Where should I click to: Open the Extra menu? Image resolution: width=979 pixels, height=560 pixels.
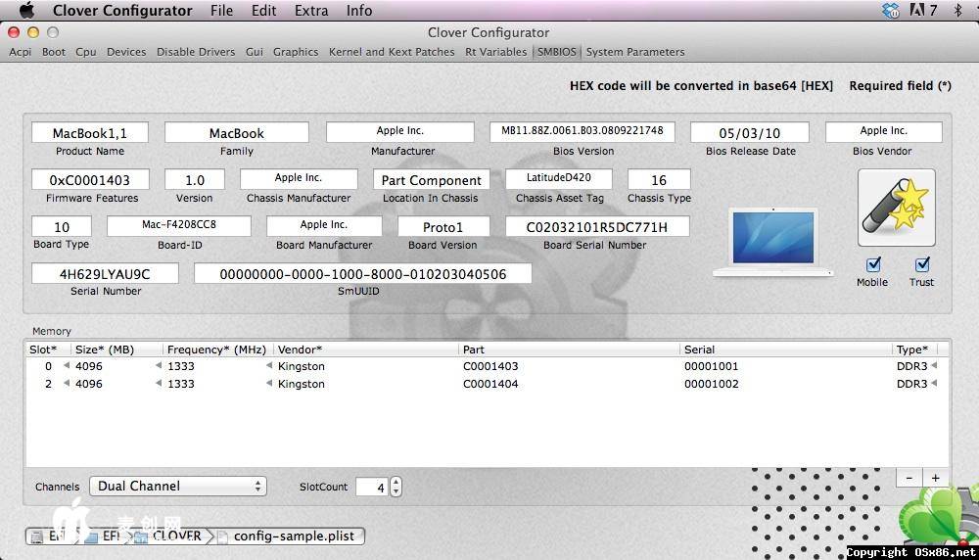(311, 11)
